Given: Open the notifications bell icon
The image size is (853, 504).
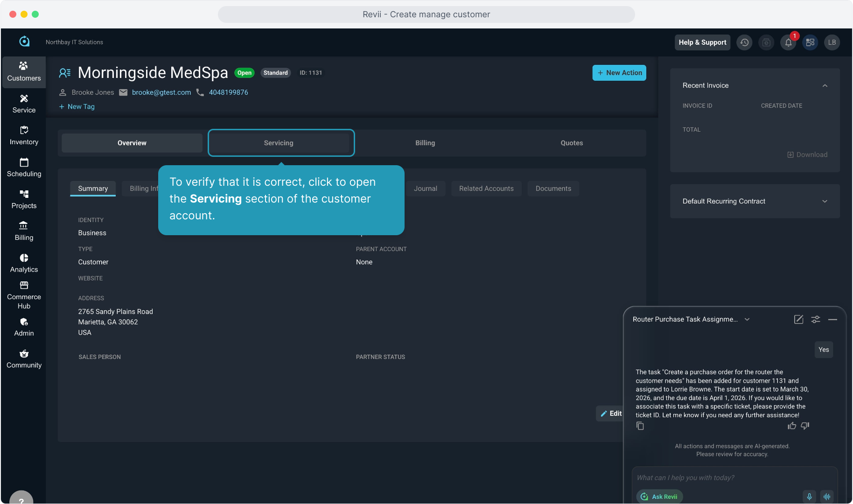Looking at the screenshot, I should click(788, 42).
